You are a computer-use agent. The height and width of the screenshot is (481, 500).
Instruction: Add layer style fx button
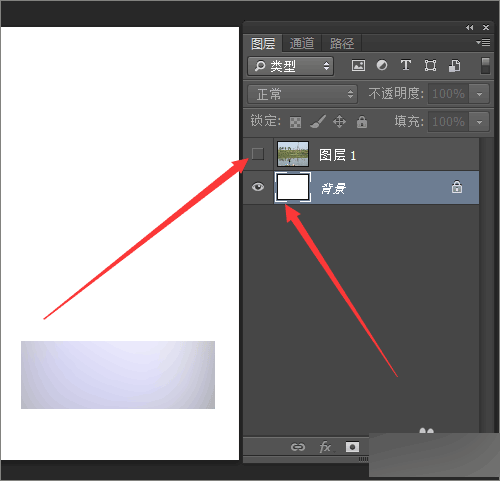pyautogui.click(x=326, y=447)
